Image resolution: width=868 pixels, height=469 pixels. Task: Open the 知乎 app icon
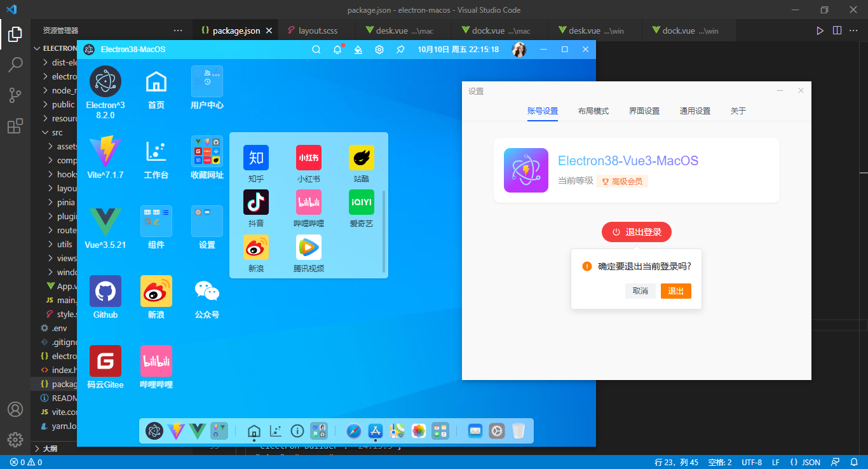(x=256, y=158)
